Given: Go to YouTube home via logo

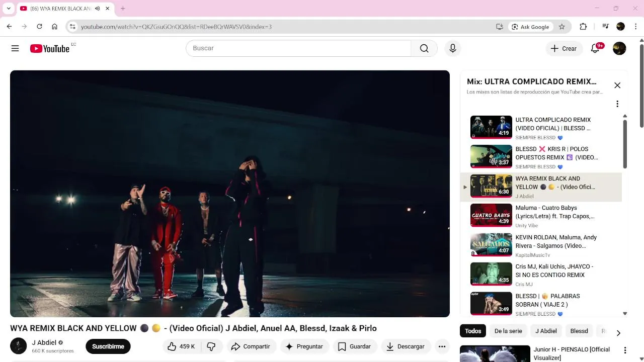Looking at the screenshot, I should coord(50,48).
